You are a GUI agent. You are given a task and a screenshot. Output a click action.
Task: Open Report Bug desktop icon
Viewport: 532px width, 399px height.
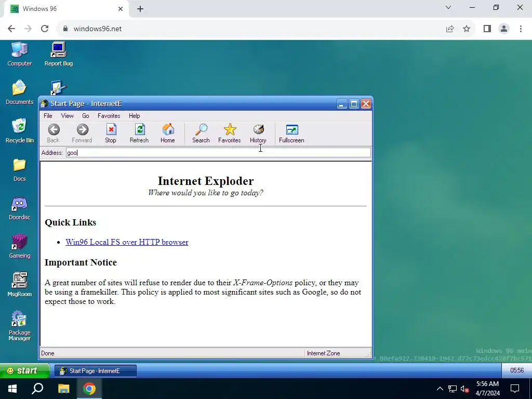point(59,54)
